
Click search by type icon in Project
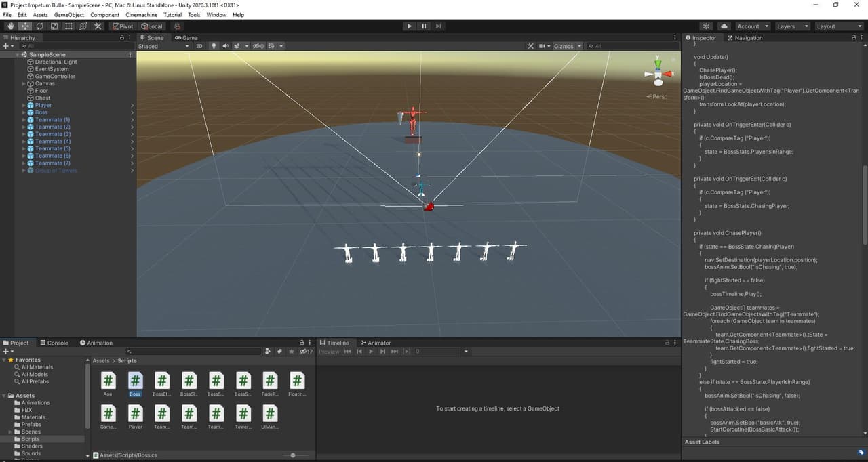pyautogui.click(x=269, y=352)
